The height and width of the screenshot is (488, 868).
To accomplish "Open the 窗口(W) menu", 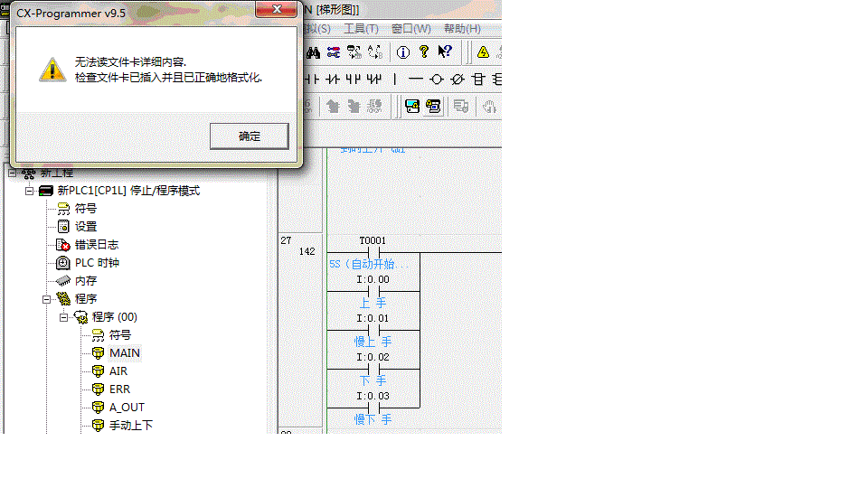I will pos(410,29).
